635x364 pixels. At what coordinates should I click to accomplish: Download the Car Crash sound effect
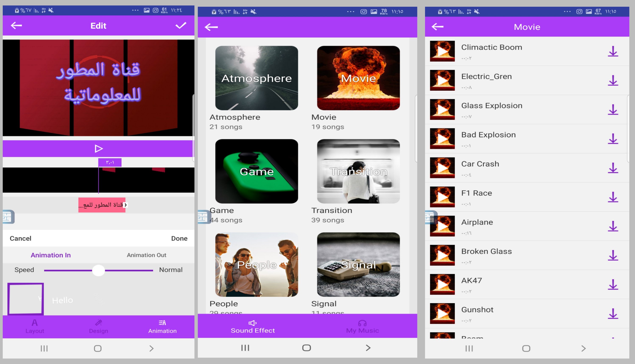click(613, 168)
